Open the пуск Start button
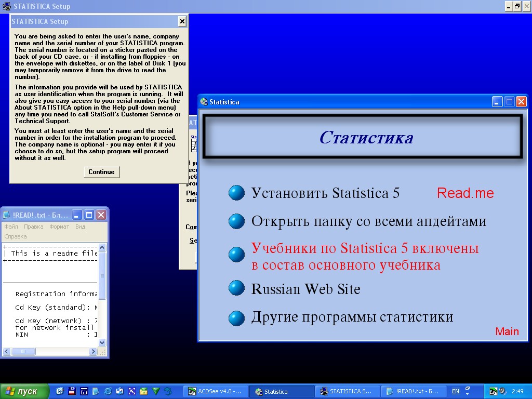Image resolution: width=532 pixels, height=399 pixels. pos(24,392)
